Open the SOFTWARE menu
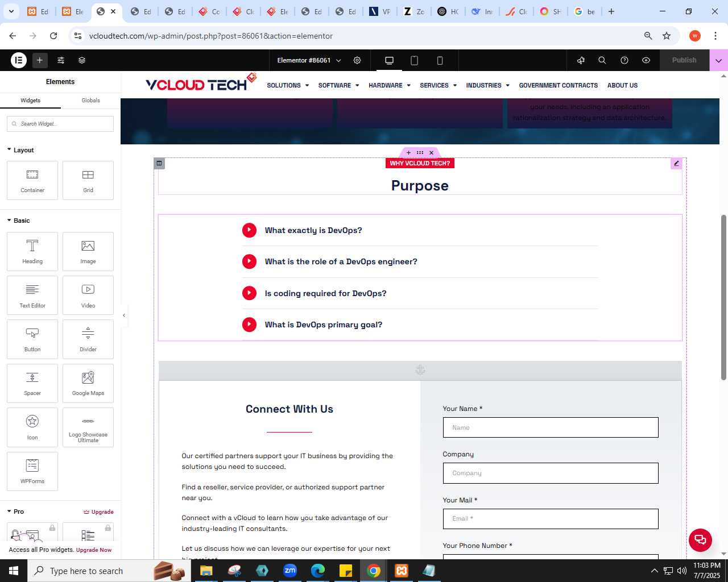This screenshot has height=582, width=728. tap(338, 85)
